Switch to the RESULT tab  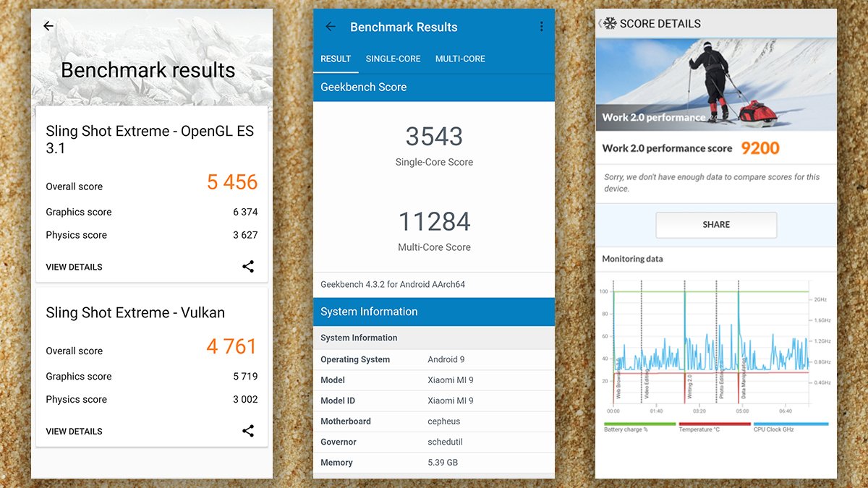(x=336, y=59)
